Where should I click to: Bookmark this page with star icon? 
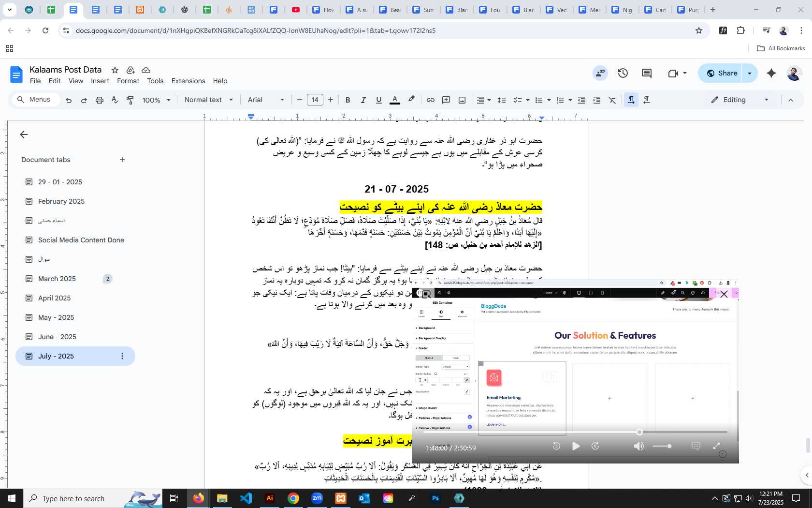[x=698, y=30]
